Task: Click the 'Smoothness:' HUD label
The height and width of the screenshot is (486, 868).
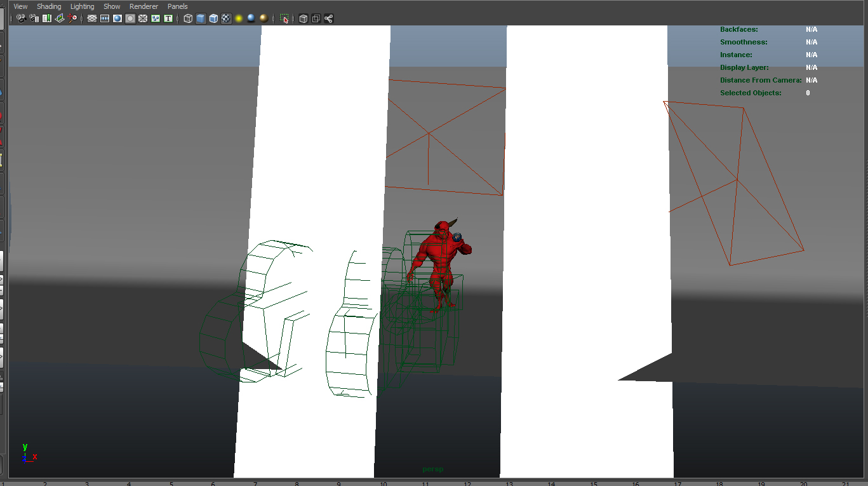Action: (x=744, y=42)
